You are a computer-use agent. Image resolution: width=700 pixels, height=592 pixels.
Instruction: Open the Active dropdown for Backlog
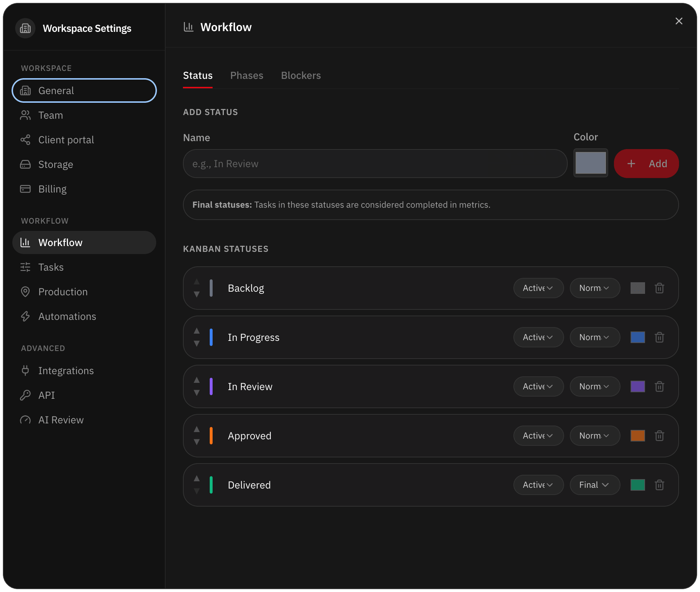[x=538, y=288]
